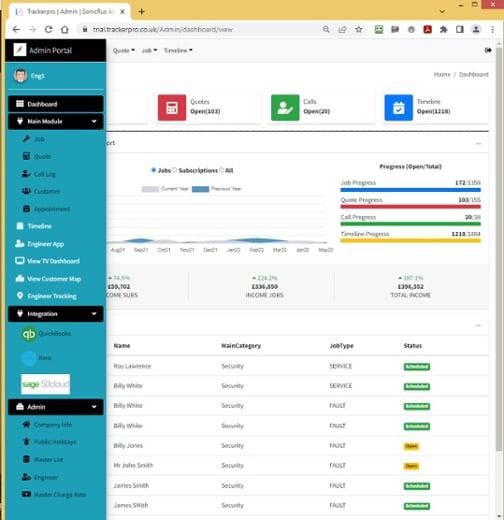The width and height of the screenshot is (504, 520).
Task: Click Quotes Open(103) tile text
Action: pos(205,106)
